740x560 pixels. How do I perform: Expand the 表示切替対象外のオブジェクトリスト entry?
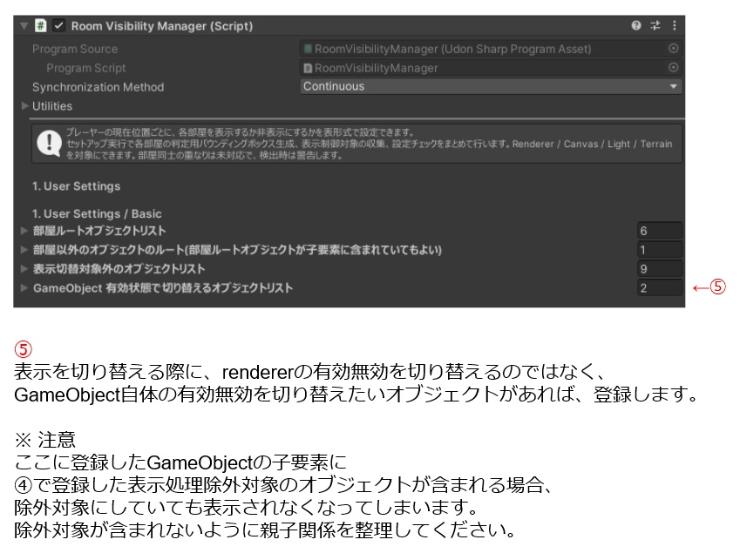coord(23,267)
